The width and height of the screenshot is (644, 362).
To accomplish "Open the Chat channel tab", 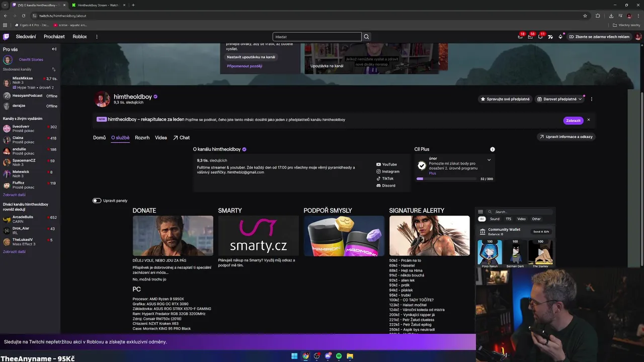I will [x=181, y=137].
